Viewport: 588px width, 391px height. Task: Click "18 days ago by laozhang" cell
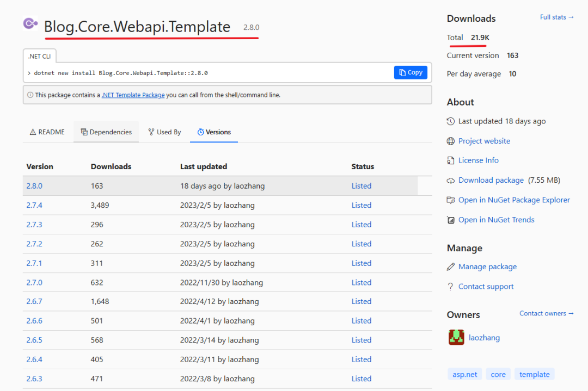coord(222,186)
